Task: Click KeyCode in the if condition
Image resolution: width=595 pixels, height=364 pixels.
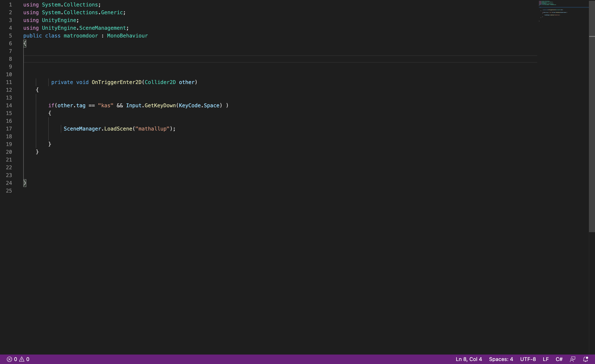Action: click(x=190, y=105)
